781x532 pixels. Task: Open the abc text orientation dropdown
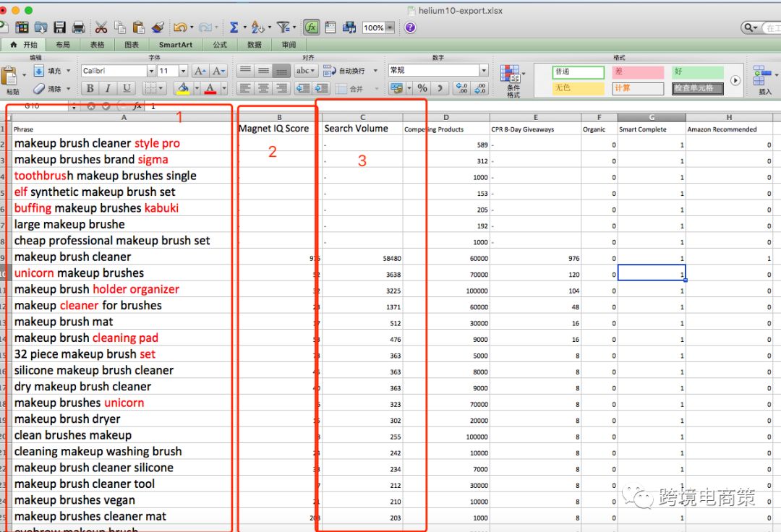[x=306, y=71]
